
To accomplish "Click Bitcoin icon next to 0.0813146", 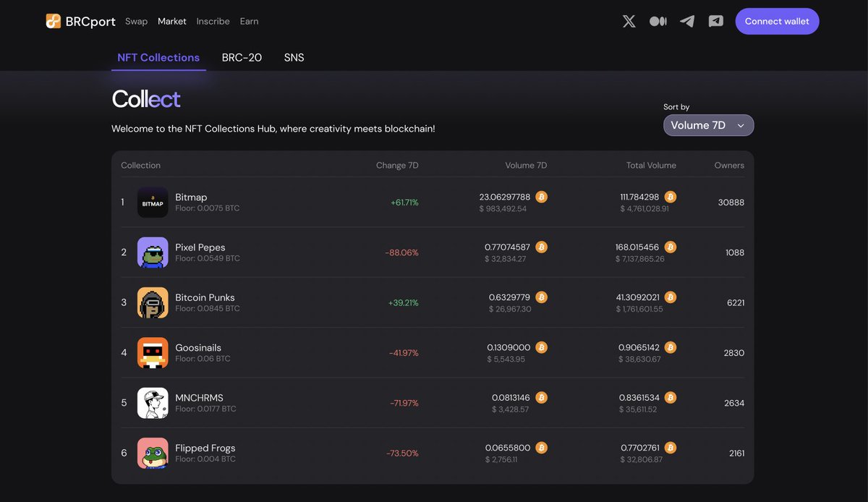I will 542,397.
